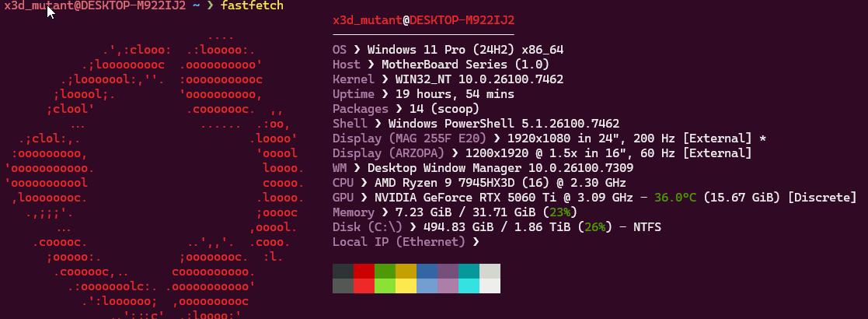Pick the light blue color block

pyautogui.click(x=427, y=286)
